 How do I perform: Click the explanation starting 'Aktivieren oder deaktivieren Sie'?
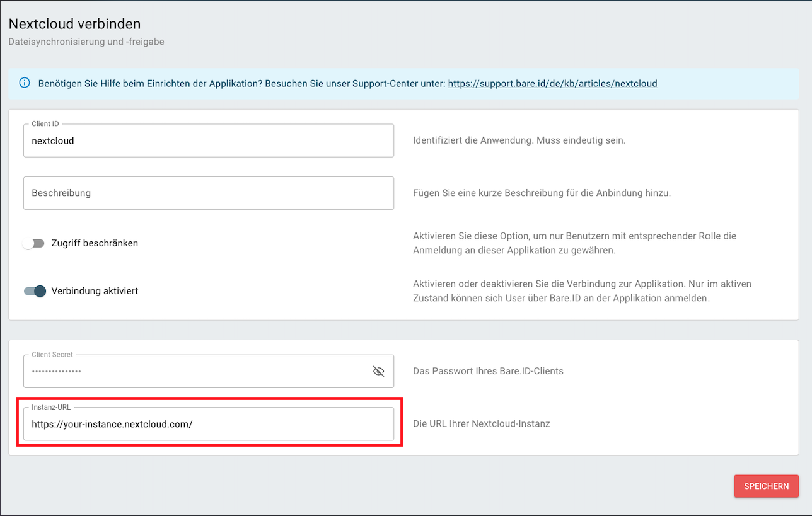(582, 291)
